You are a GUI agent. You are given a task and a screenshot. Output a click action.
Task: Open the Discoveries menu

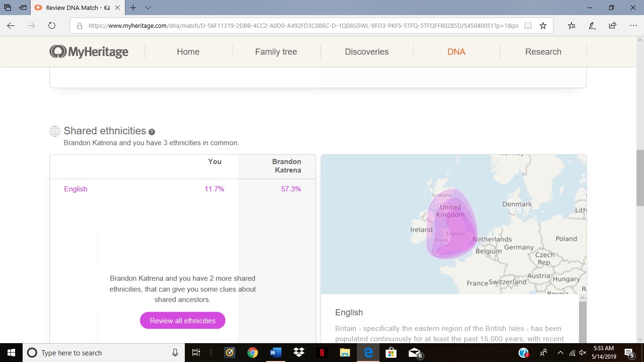tap(367, 52)
